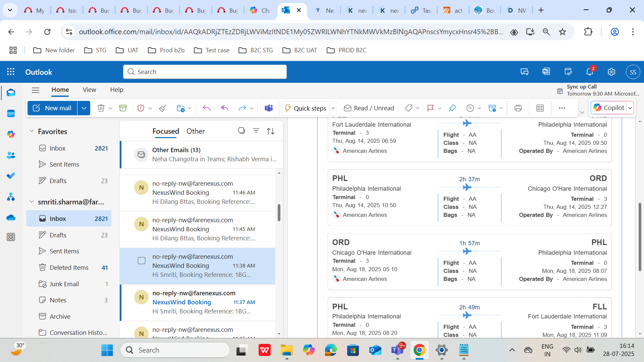The height and width of the screenshot is (362, 644).
Task: Check the box for the 11:38 AM email
Action: coord(142,261)
